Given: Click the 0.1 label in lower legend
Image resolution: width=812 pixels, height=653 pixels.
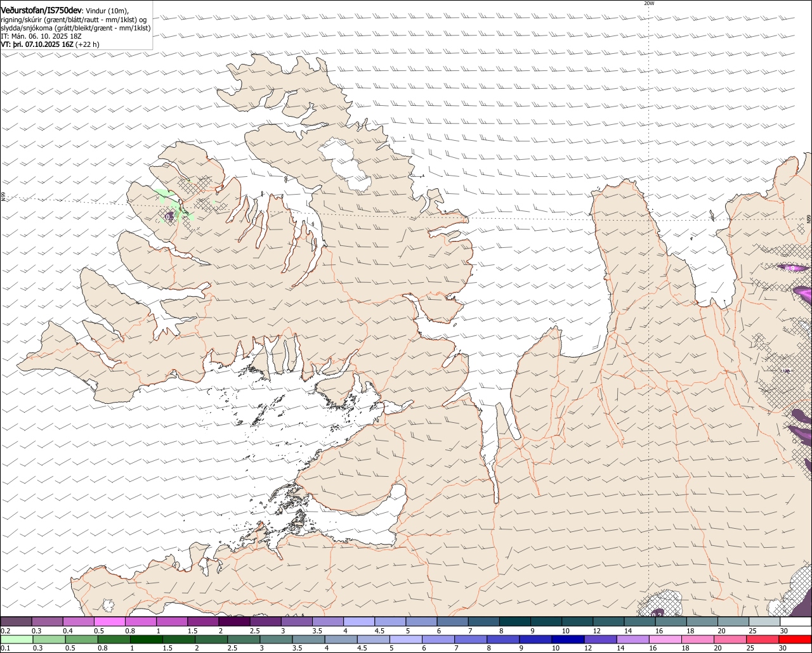Looking at the screenshot, I should click(5, 649).
